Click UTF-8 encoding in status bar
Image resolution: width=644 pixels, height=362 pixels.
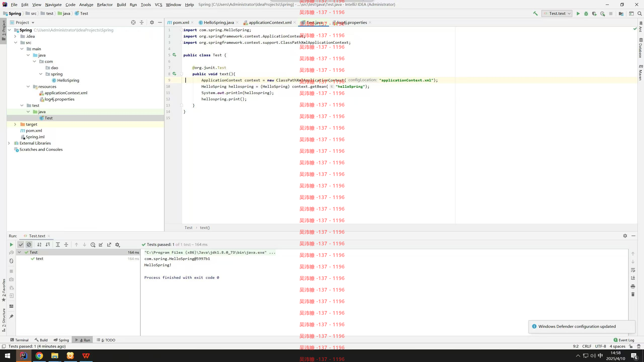600,346
